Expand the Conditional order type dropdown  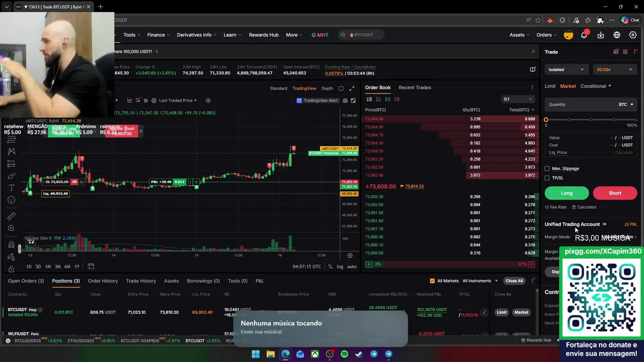[x=596, y=86]
